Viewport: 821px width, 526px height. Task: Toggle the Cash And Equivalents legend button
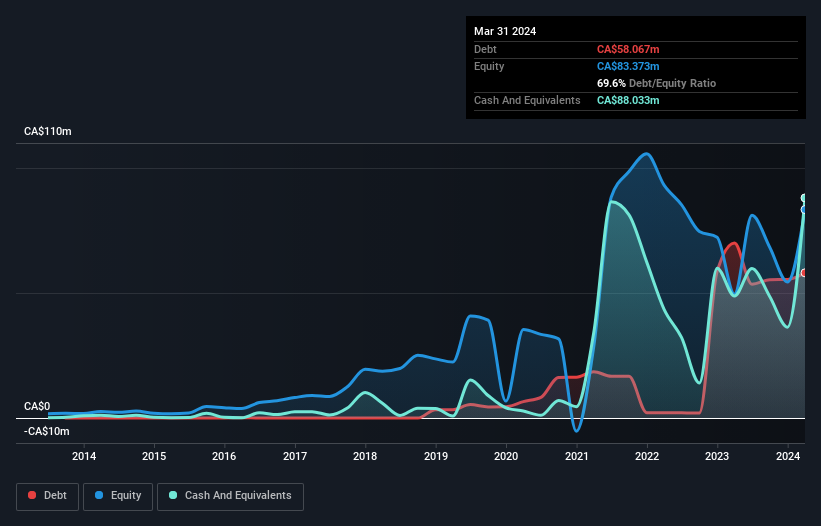pyautogui.click(x=230, y=496)
